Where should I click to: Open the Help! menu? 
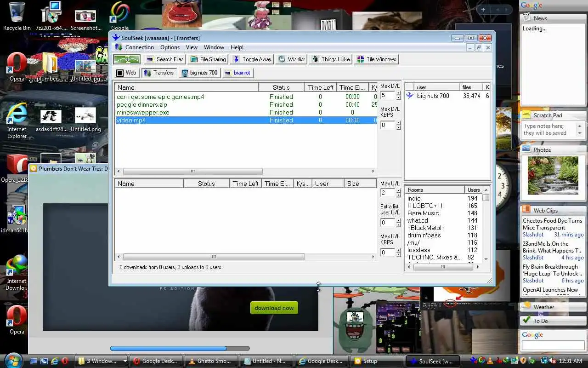(x=237, y=47)
